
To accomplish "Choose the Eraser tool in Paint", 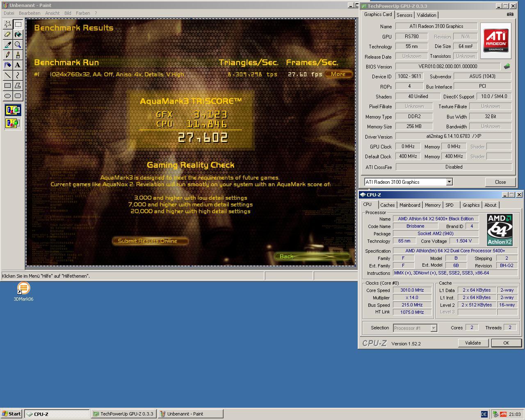I will click(x=8, y=34).
